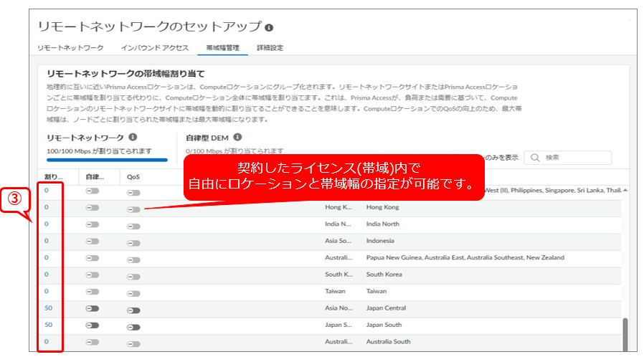Enable 自律型 DEM toggle for Japan Central
The width and height of the screenshot is (644, 357).
93,308
